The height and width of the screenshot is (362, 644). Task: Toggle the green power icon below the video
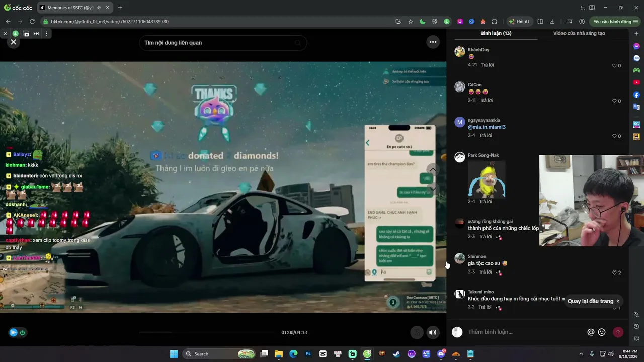[x=23, y=332]
